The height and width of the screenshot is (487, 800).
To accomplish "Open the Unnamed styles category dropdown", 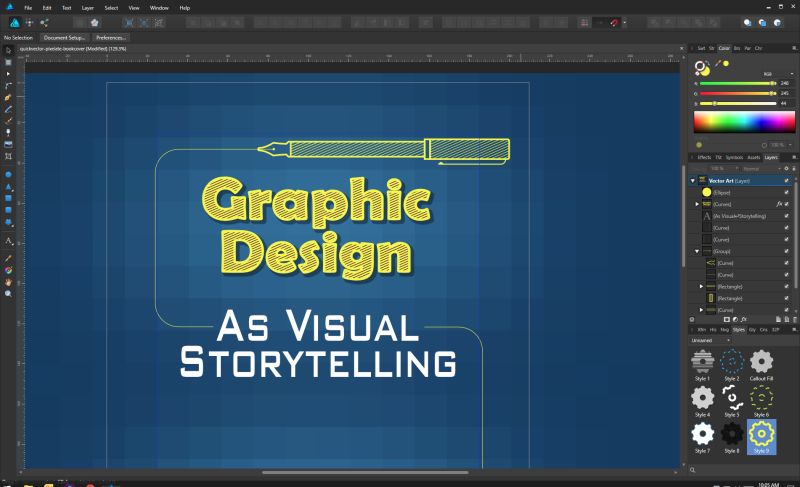I will point(710,340).
